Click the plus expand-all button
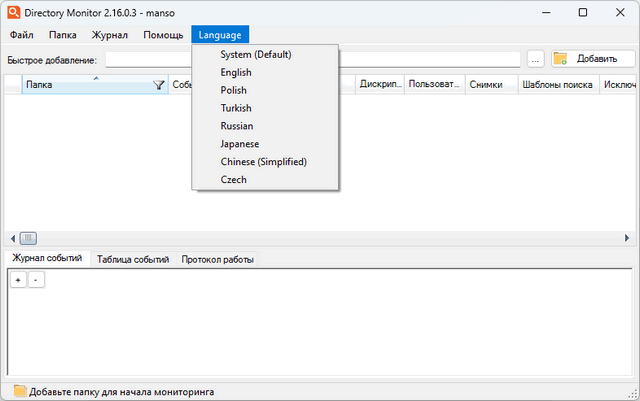This screenshot has width=640, height=401. pos(18,280)
